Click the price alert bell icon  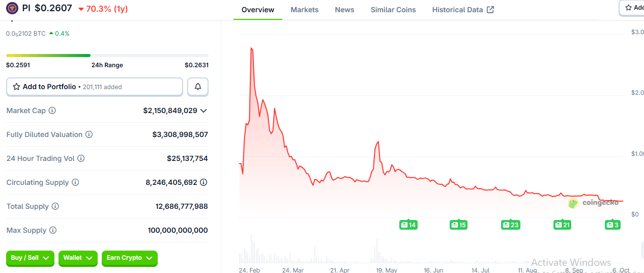[198, 87]
